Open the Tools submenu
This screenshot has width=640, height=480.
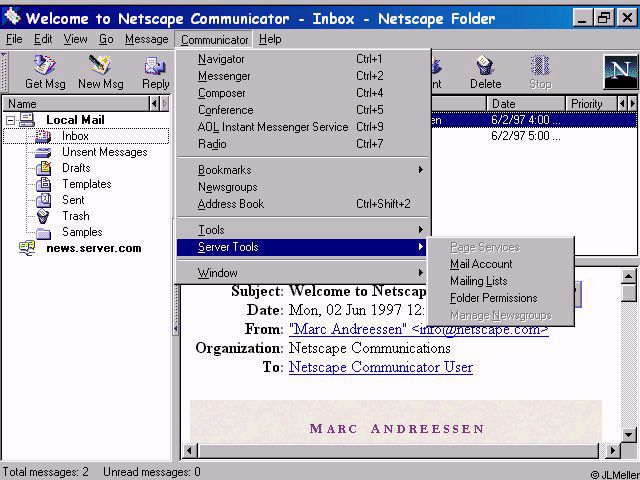302,230
